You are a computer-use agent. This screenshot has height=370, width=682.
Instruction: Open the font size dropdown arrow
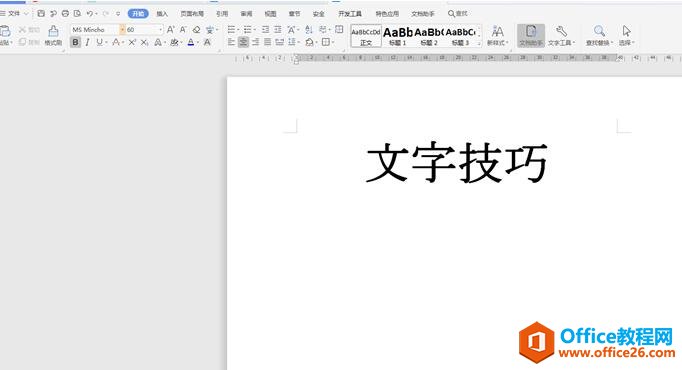click(x=160, y=29)
